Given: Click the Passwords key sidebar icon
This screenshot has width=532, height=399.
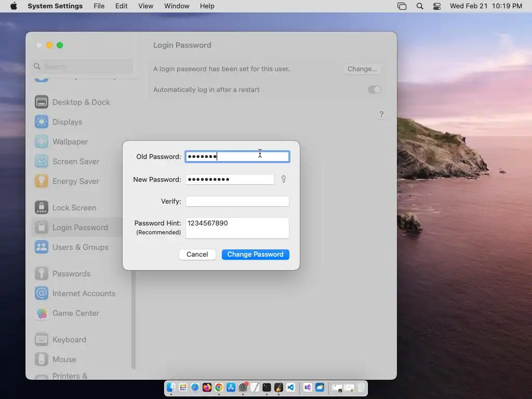Looking at the screenshot, I should [x=42, y=273].
